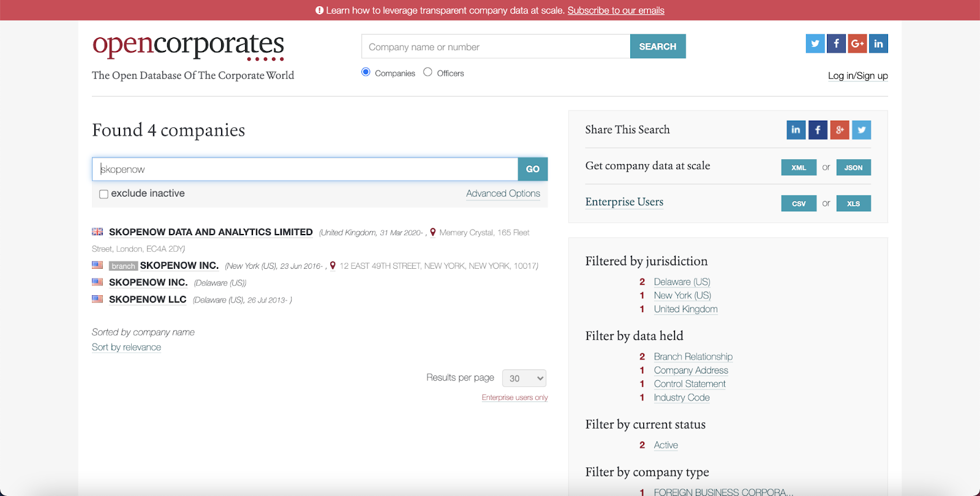
Task: Open the header Twitter icon
Action: tap(815, 43)
